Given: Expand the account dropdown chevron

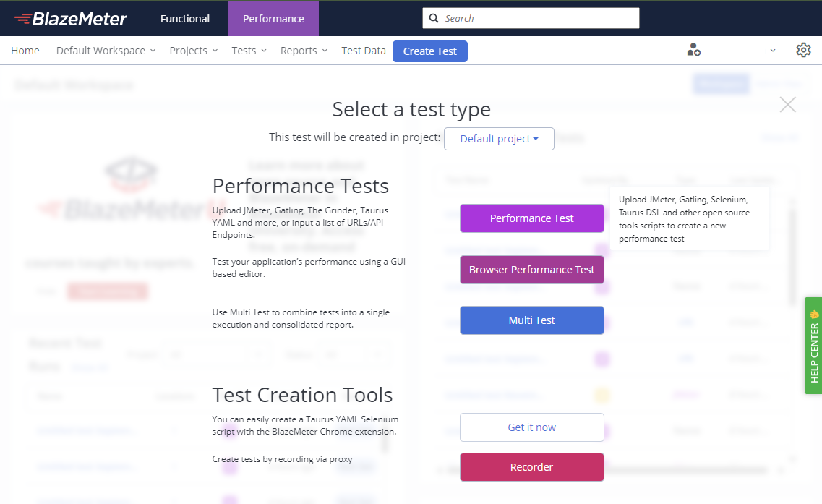Looking at the screenshot, I should [x=772, y=51].
